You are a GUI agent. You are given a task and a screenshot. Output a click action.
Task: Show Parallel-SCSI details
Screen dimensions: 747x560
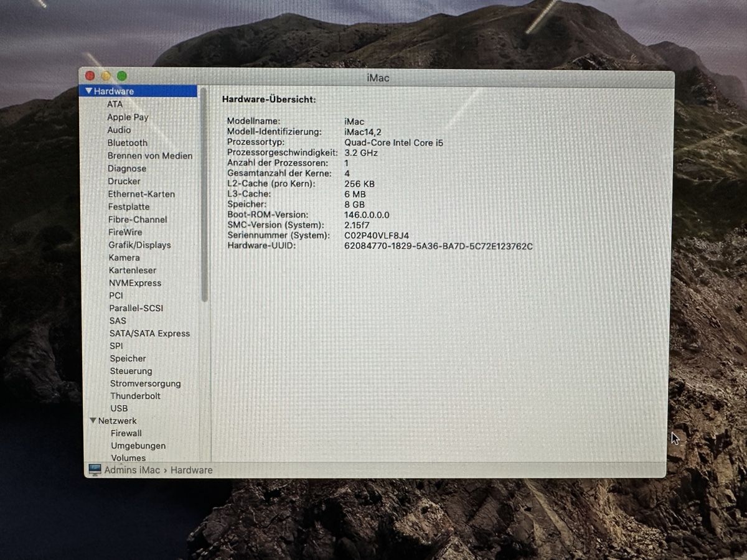(136, 308)
